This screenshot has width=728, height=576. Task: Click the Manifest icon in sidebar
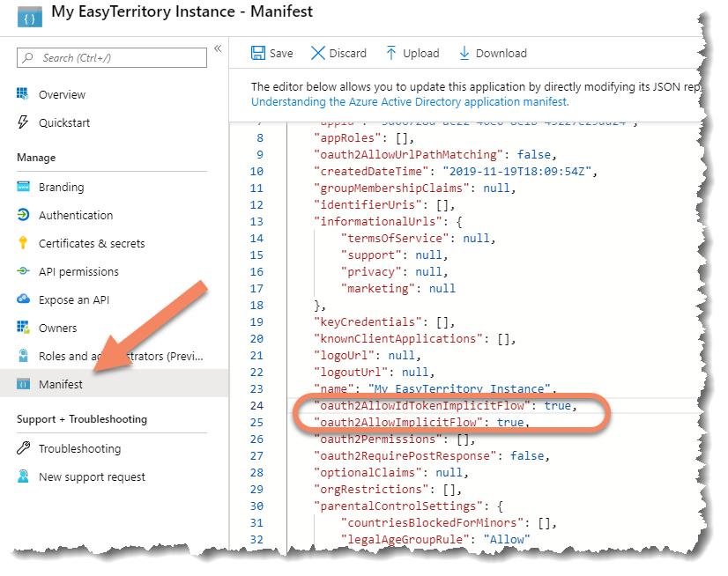[23, 384]
